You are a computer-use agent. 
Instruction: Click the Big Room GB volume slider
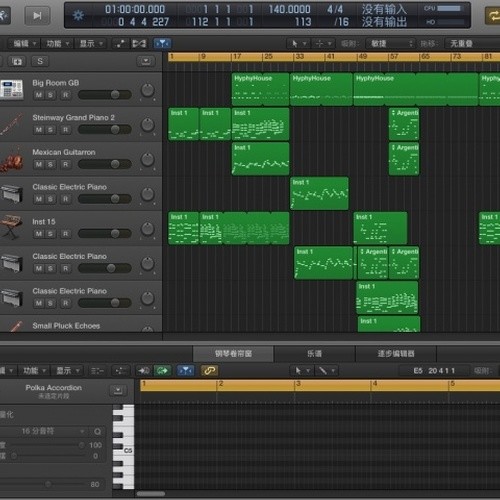pos(105,95)
